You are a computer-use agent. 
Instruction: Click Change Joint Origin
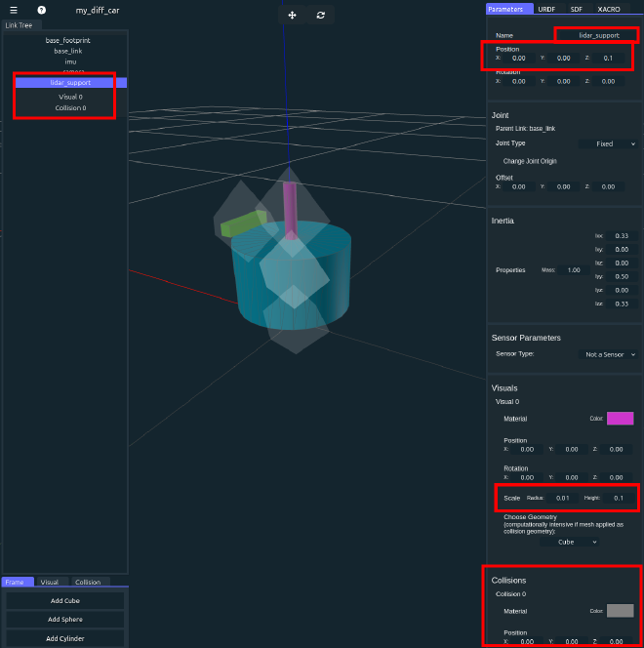point(530,161)
